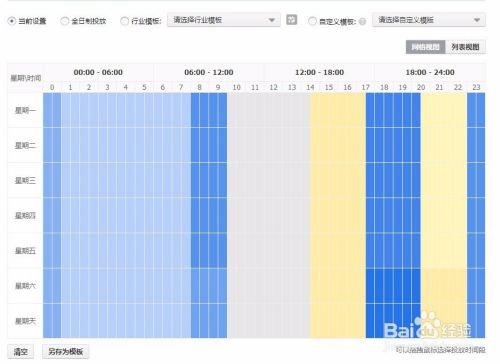Click the single-digit hour column label 4

point(126,87)
